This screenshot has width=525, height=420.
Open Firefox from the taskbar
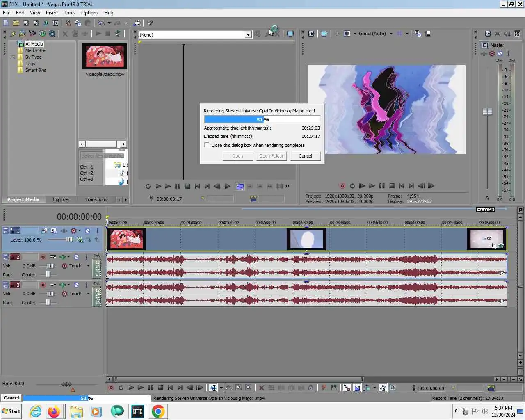pos(54,411)
